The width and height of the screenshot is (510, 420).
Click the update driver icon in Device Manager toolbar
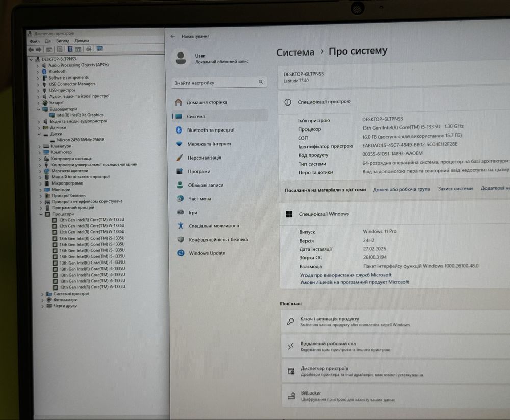(88, 49)
